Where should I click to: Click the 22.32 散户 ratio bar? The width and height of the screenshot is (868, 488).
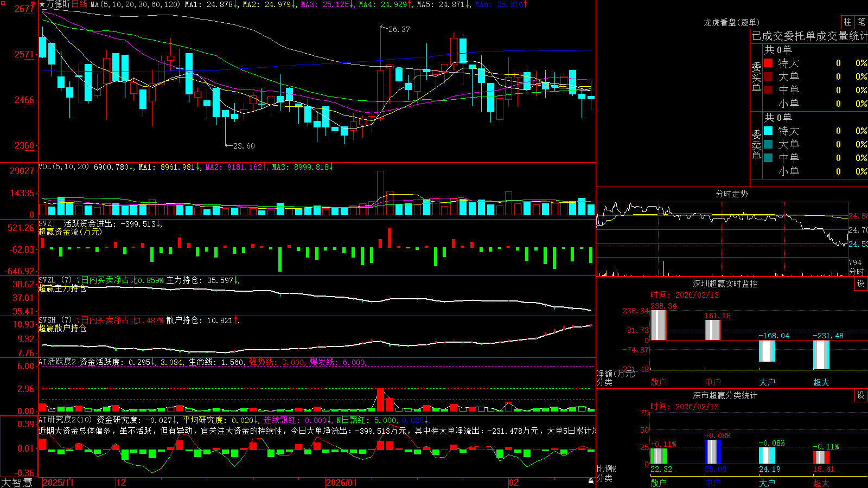pos(659,456)
